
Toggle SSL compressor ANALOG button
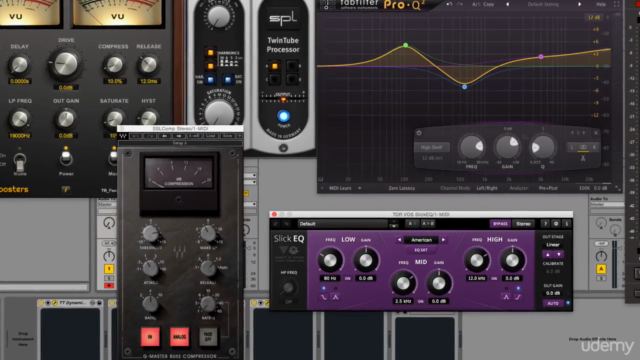(179, 337)
